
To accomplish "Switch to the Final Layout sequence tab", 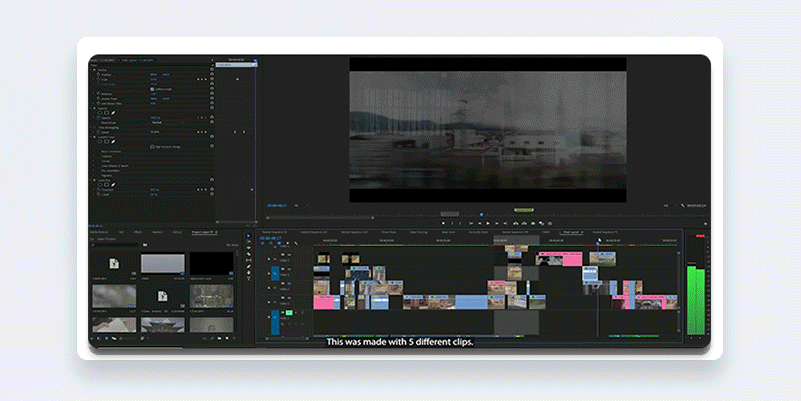I will tap(571, 232).
